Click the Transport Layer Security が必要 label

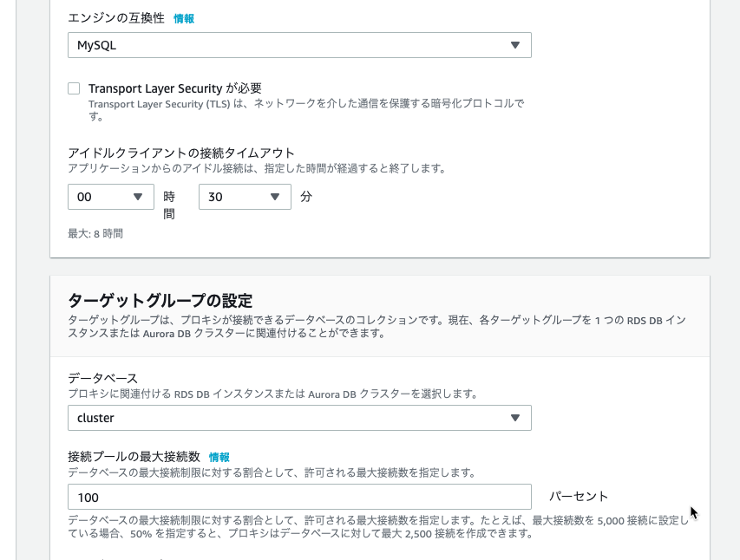(x=175, y=88)
